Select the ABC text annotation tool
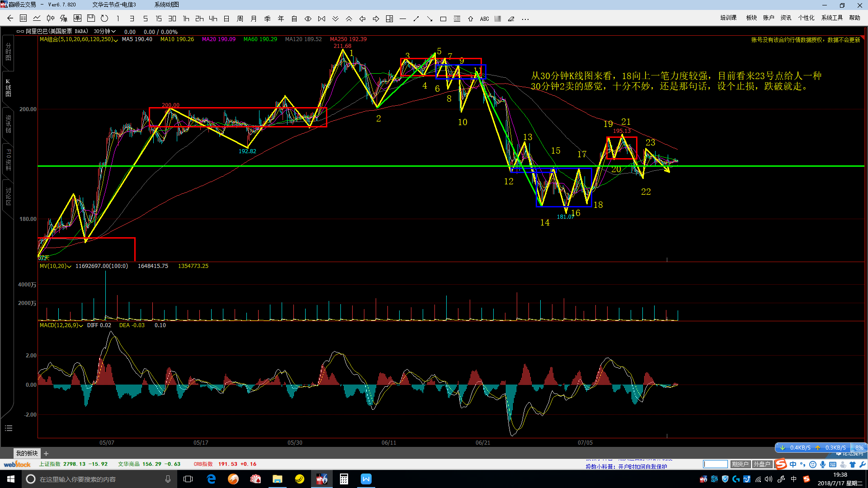 pyautogui.click(x=484, y=19)
